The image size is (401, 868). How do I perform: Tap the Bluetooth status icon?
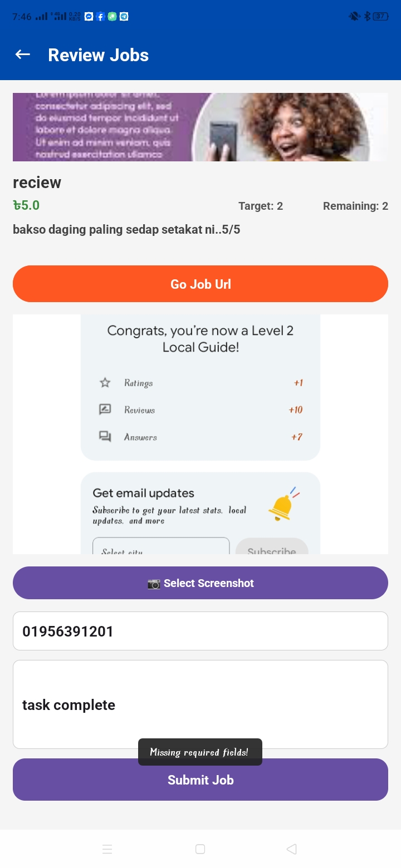tap(367, 17)
